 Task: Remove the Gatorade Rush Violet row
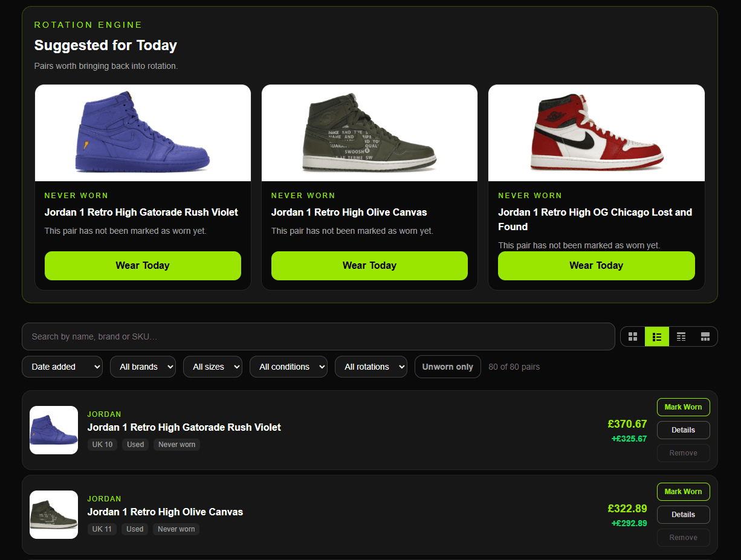(684, 453)
